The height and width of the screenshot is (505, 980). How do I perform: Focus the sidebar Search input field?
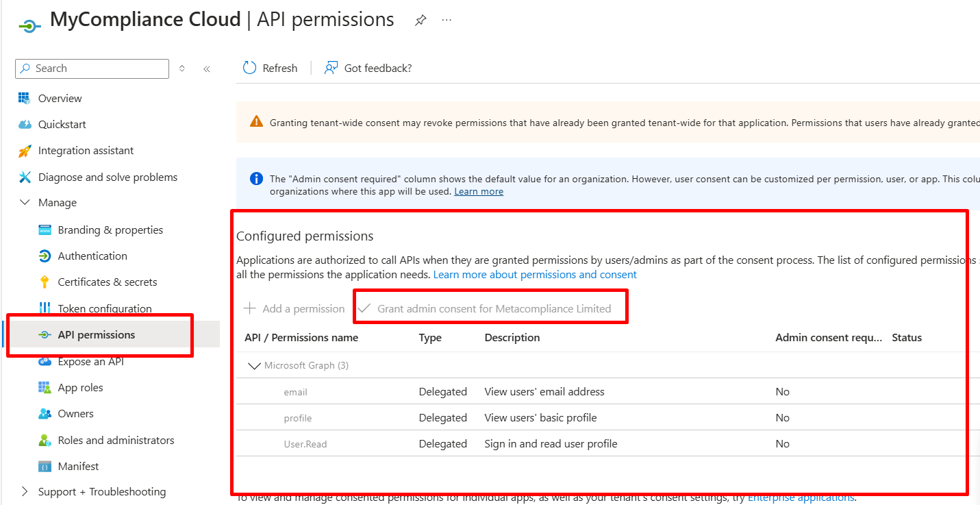tap(92, 69)
